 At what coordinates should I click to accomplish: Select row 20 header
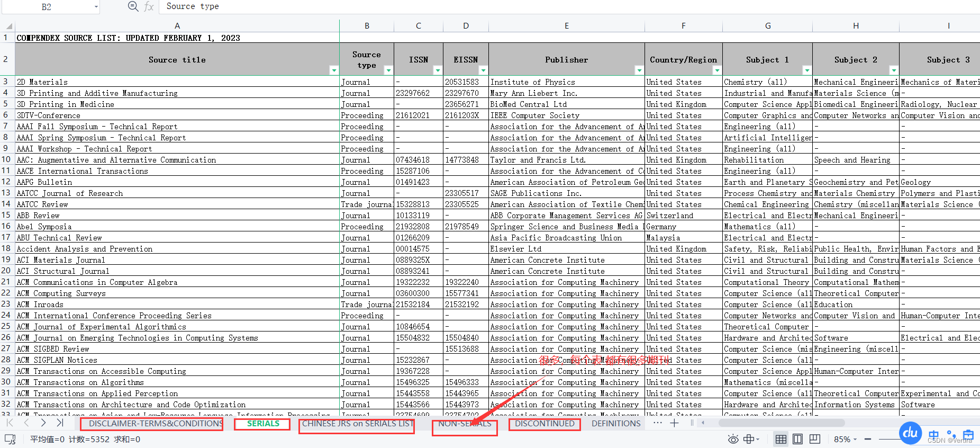[x=6, y=271]
